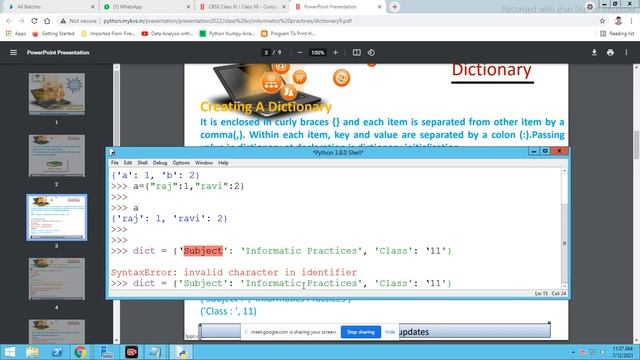Open the browser home page
640x360 pixels.
click(x=47, y=21)
